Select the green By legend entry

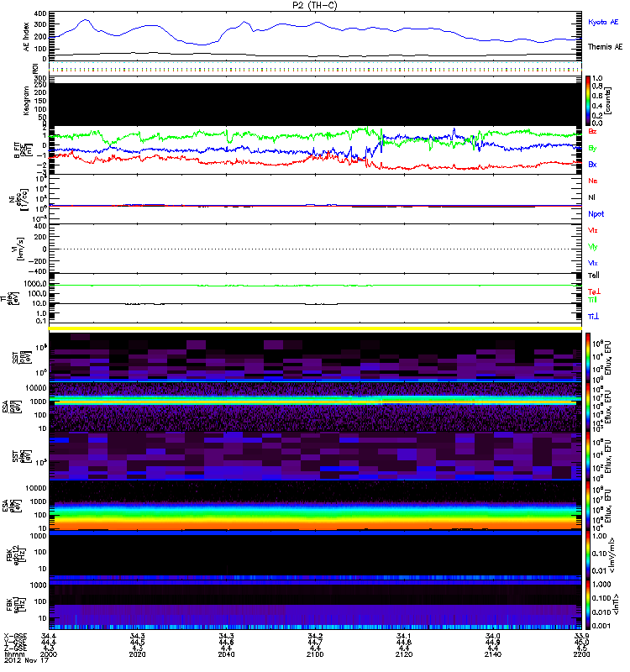[x=593, y=148]
